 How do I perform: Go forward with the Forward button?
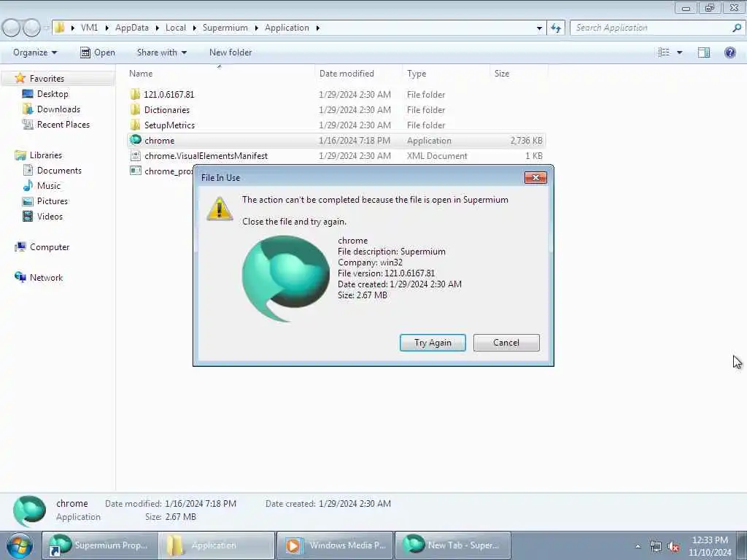click(31, 28)
